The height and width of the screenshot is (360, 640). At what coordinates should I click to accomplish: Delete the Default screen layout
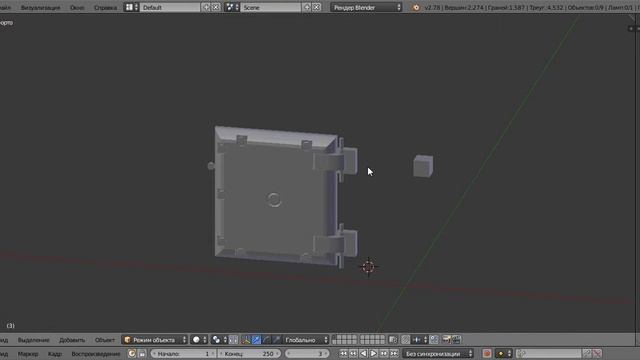pos(216,7)
